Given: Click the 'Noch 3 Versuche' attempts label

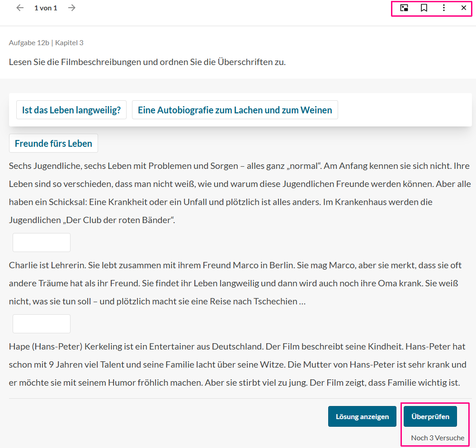Looking at the screenshot, I should click(437, 438).
